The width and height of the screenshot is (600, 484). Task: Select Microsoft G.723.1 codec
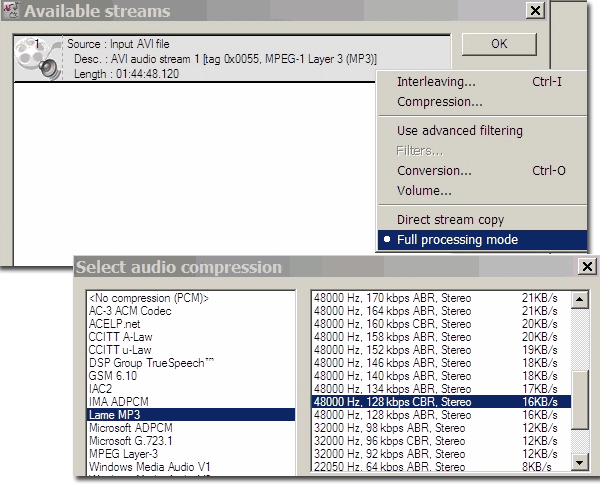191,441
